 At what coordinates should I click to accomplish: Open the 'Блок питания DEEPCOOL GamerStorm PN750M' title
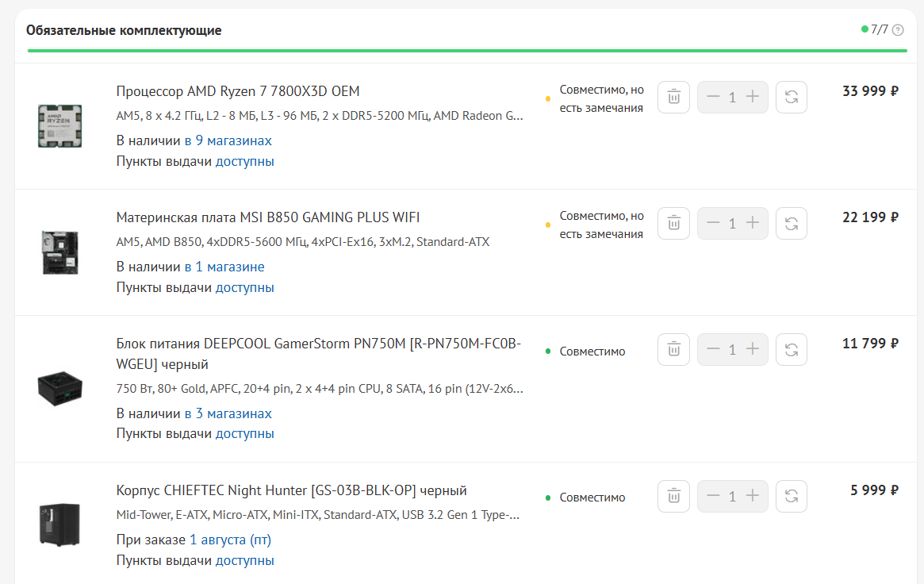[x=319, y=354]
